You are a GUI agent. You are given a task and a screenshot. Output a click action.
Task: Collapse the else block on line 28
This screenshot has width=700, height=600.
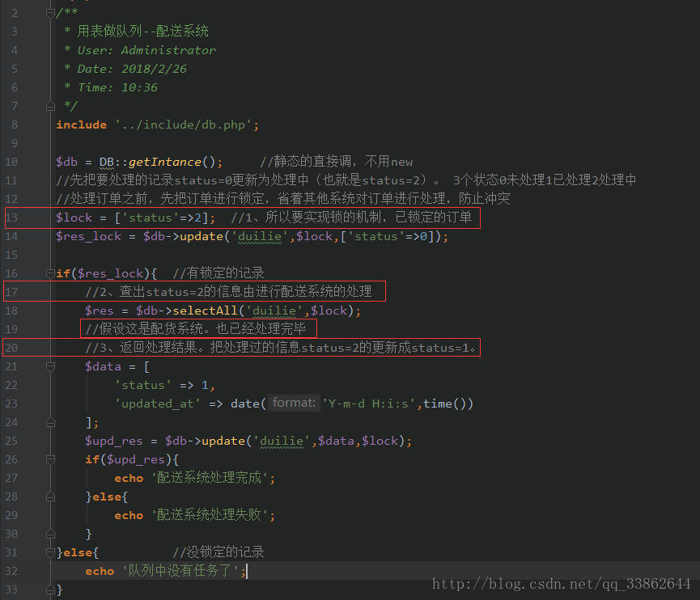[49, 496]
